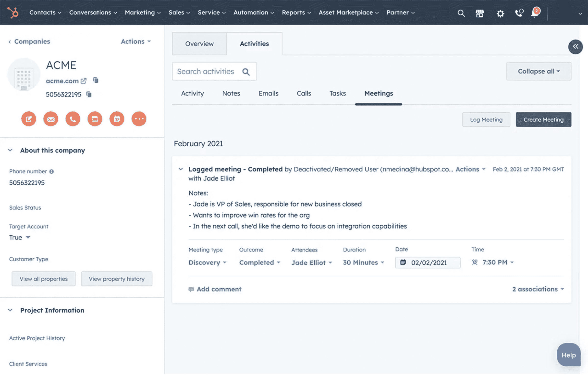Open the company Actions dropdown
The image size is (588, 382).
click(x=136, y=41)
